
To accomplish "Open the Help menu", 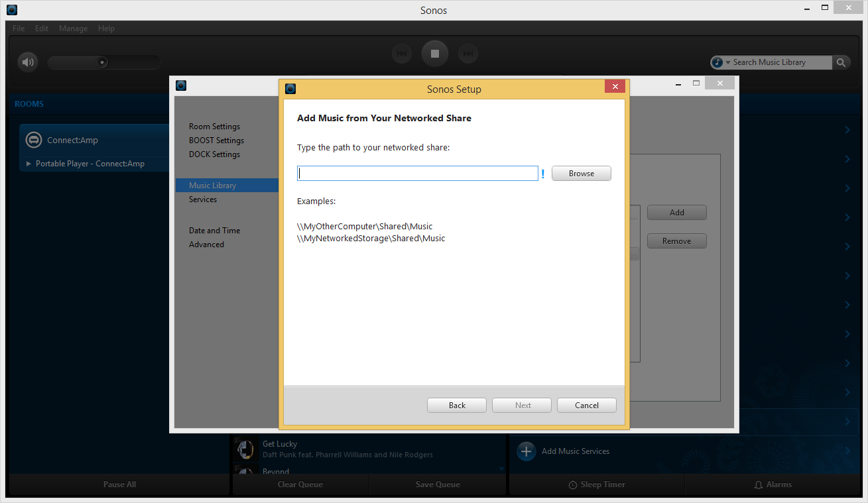I will 106,28.
